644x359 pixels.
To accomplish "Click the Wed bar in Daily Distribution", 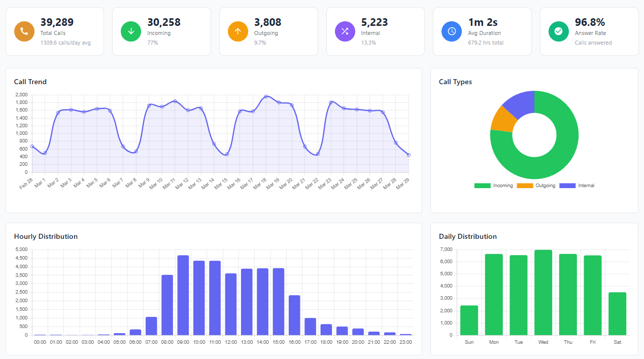I will [543, 292].
